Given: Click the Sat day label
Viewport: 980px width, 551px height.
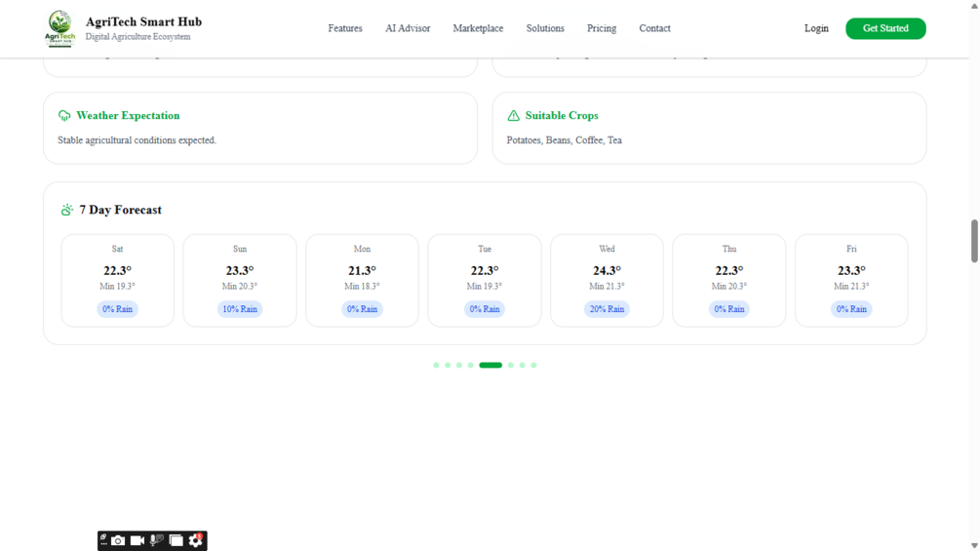Looking at the screenshot, I should point(117,249).
